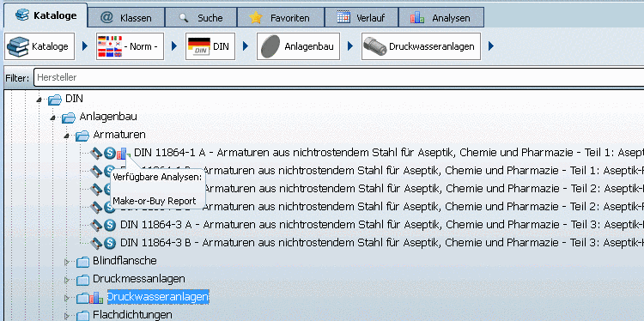
Task: Click the part icon on DIN 11864-3 B
Action: [x=96, y=243]
